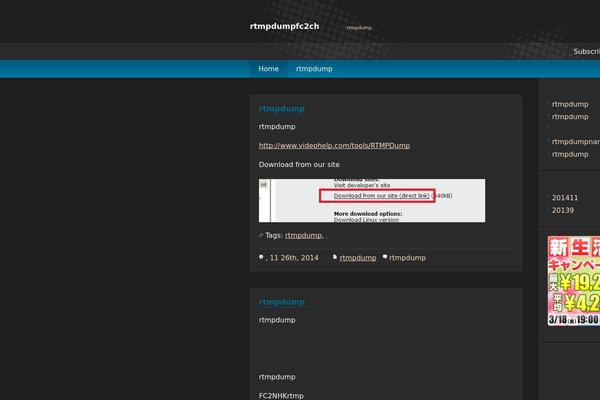Screen dimensions: 600x400
Task: Click the date text "11 26th, 2014"
Action: (x=294, y=258)
